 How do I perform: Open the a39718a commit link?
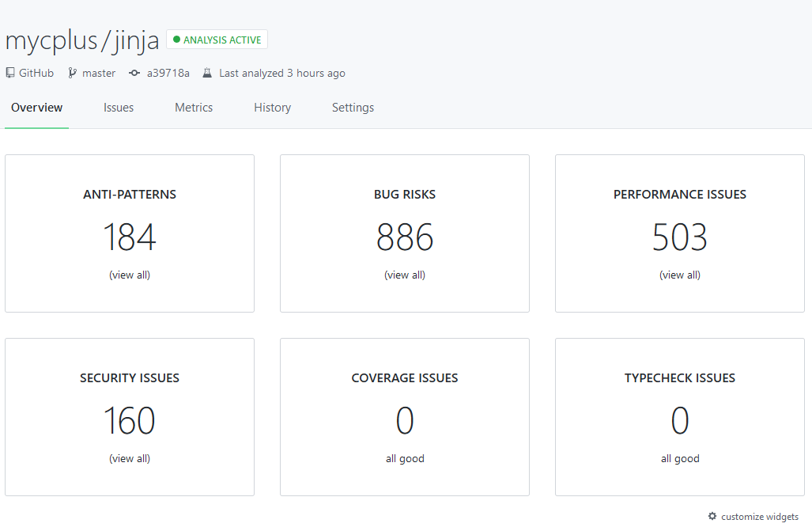click(x=168, y=73)
